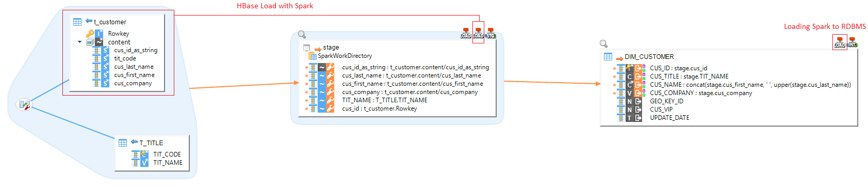Click wrench icon on cus_id_as_string stage row
This screenshot has height=186, width=868.
(330, 67)
